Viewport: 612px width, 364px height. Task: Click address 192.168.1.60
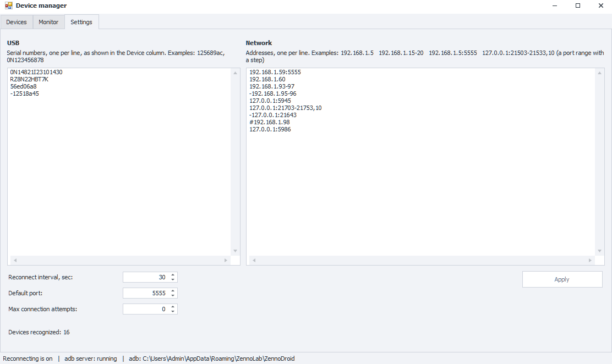coord(267,79)
